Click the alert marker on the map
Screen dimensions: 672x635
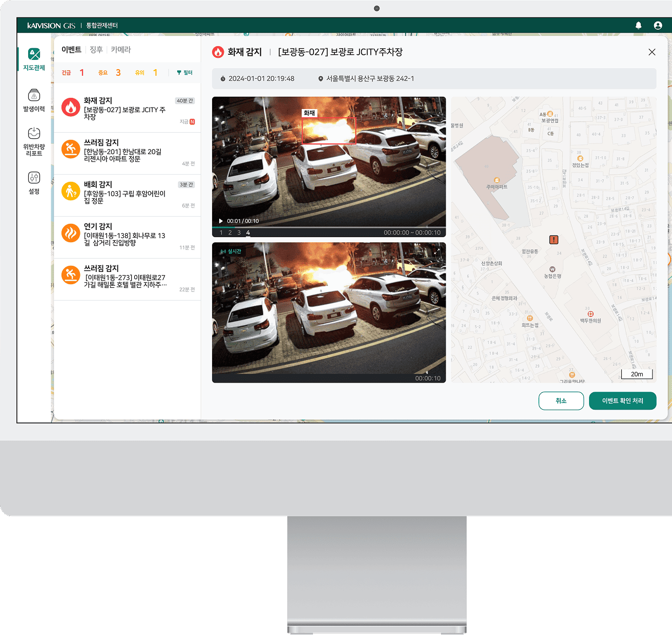click(x=554, y=240)
